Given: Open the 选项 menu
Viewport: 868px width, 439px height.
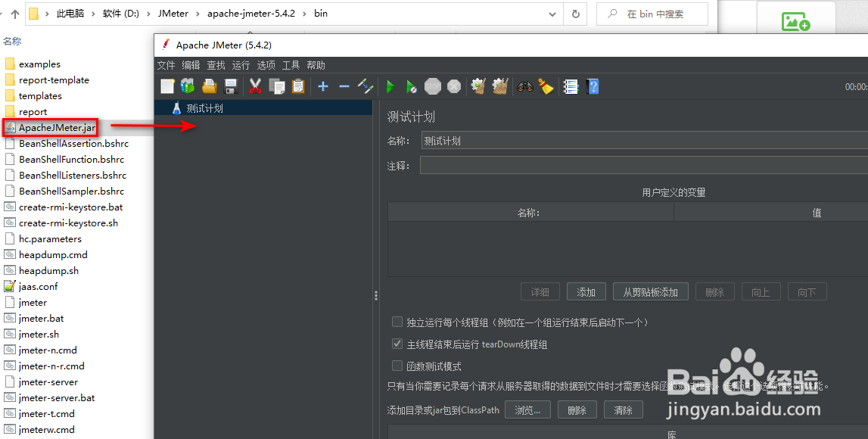Looking at the screenshot, I should 266,64.
